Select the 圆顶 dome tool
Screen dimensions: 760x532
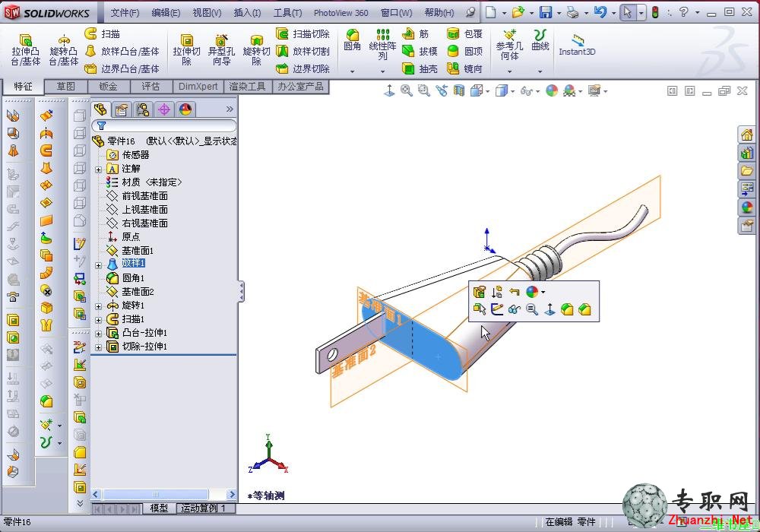[x=465, y=52]
